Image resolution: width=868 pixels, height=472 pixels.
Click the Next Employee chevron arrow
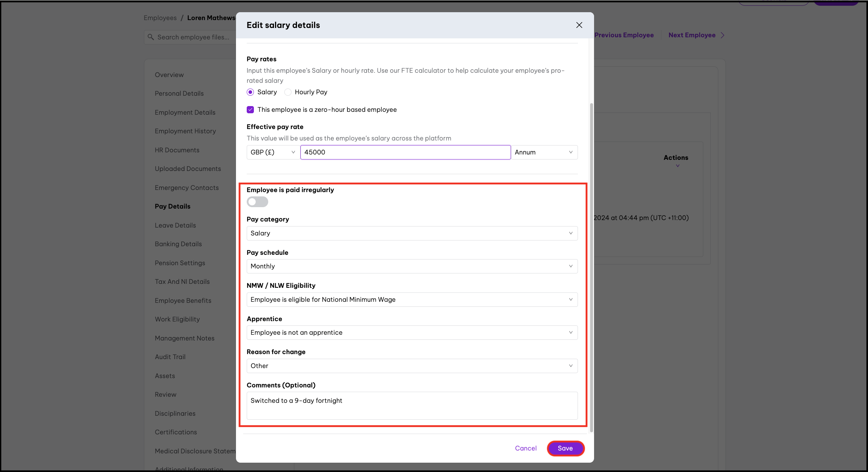723,35
